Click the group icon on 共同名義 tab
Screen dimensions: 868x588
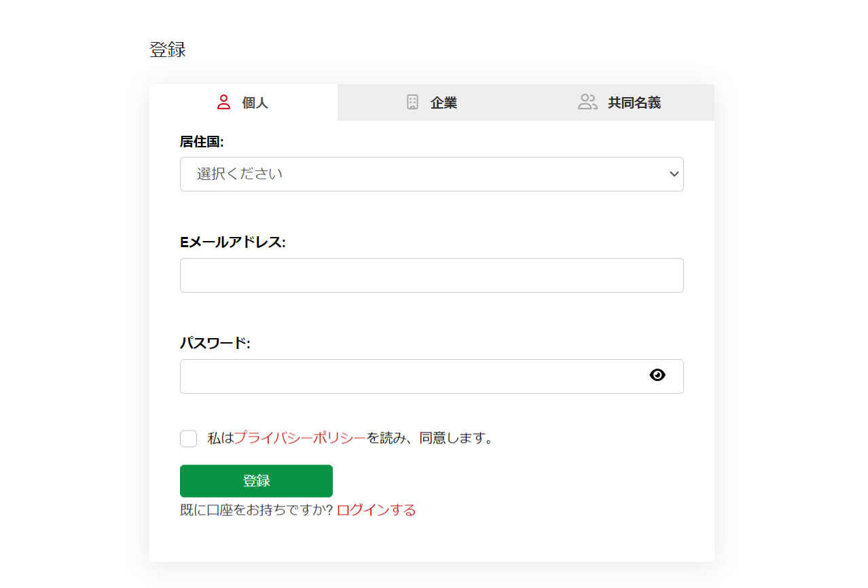click(587, 102)
